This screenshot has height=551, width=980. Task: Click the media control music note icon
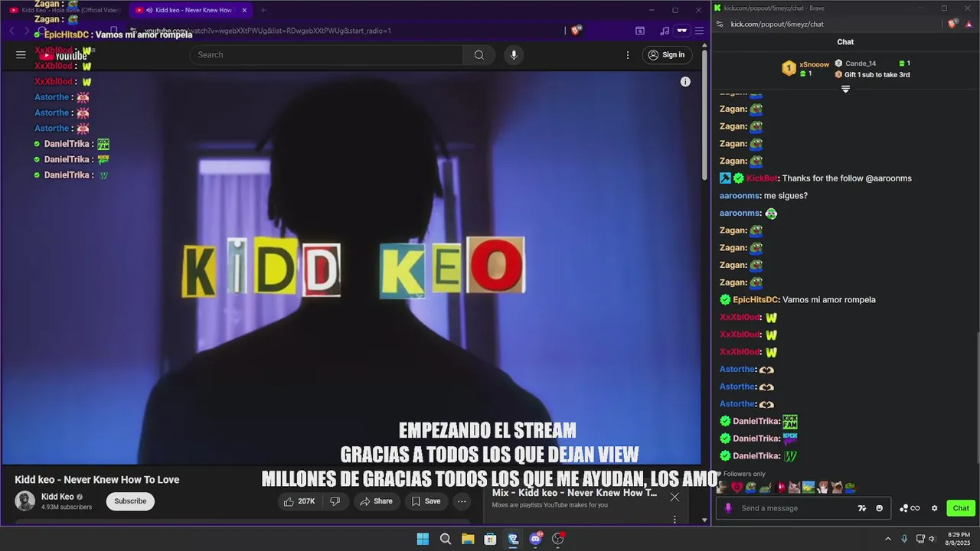tap(665, 31)
